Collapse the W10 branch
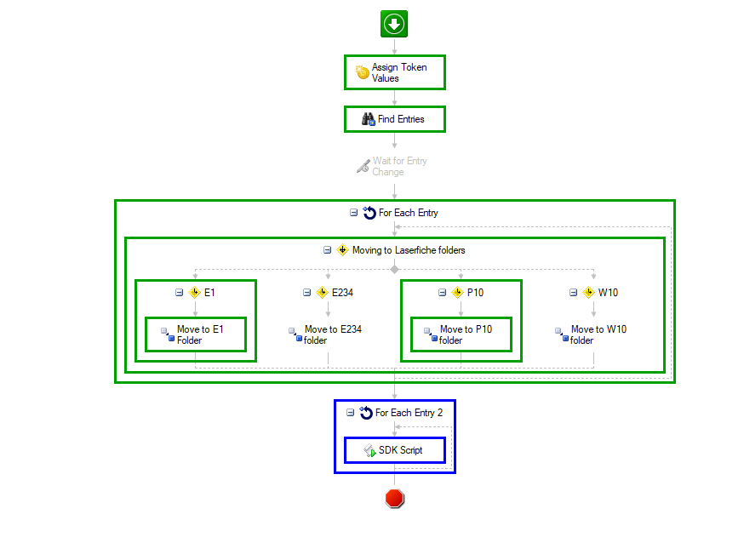The height and width of the screenshot is (560, 744). 573,292
